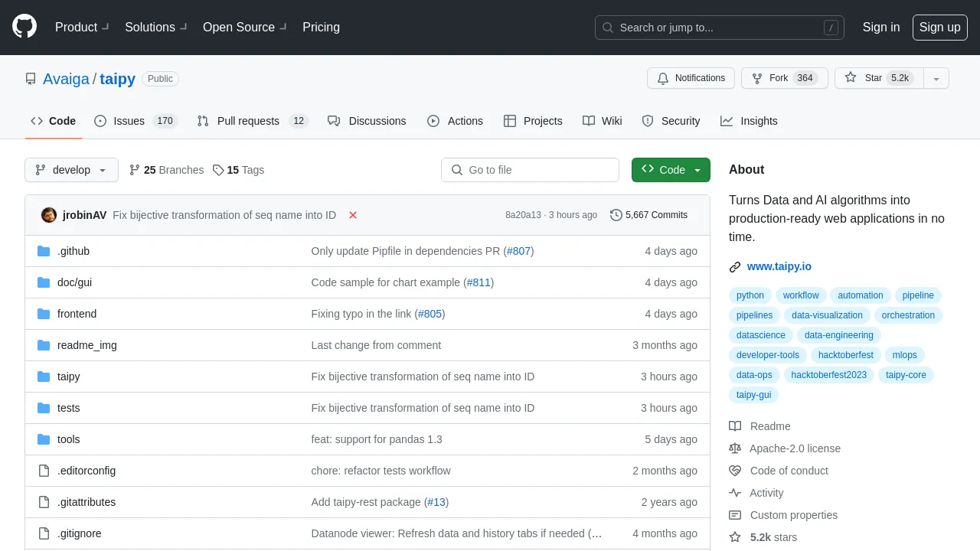
Task: Open the taipy folder
Action: (68, 377)
